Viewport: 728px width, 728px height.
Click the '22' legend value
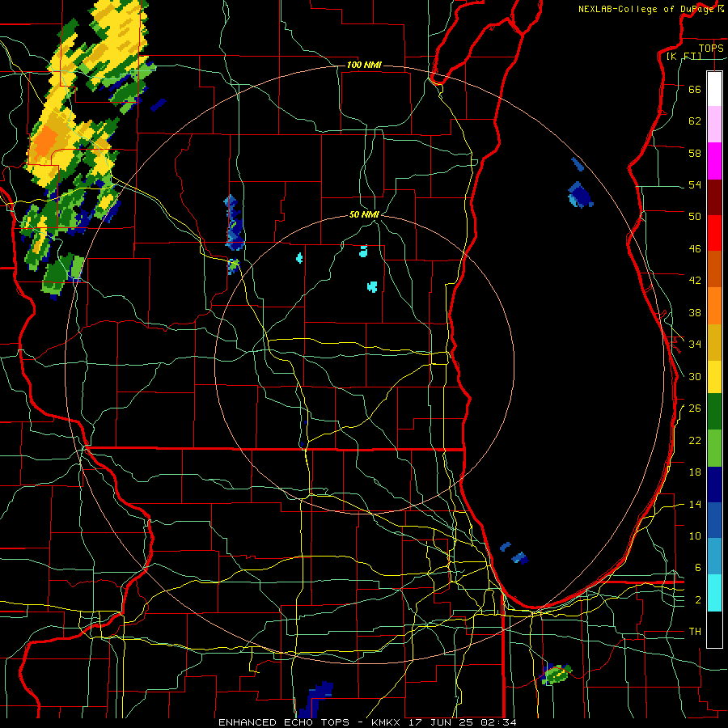point(695,440)
